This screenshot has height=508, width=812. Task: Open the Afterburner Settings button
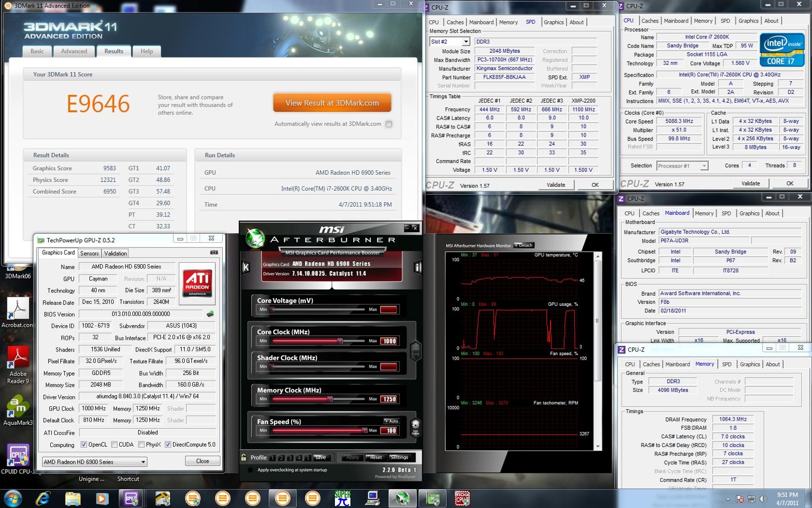[399, 457]
